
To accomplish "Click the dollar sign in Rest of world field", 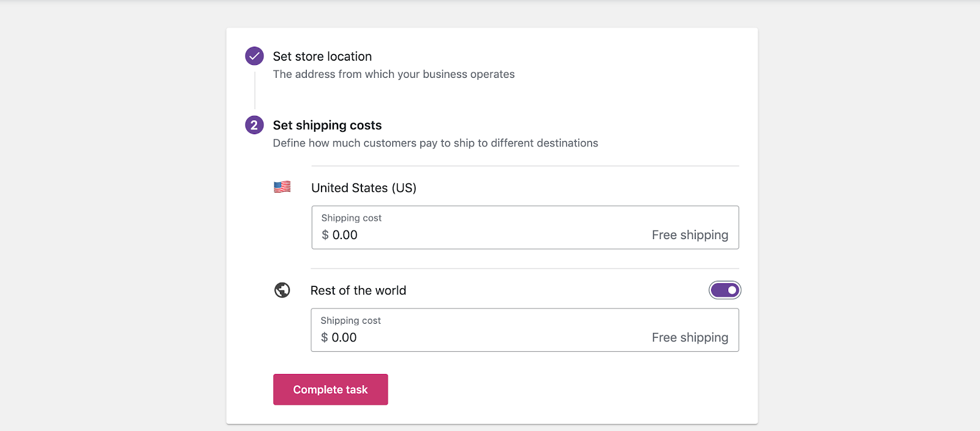I will (x=325, y=337).
